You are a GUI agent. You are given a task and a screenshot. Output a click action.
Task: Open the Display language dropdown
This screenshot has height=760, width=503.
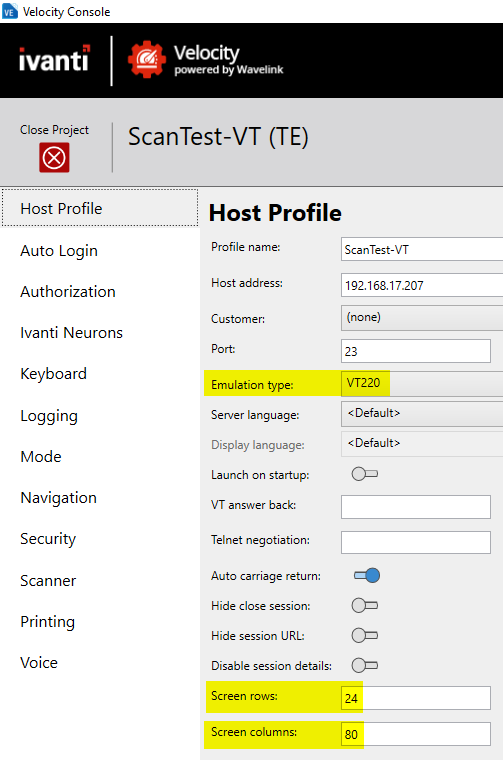[x=422, y=444]
